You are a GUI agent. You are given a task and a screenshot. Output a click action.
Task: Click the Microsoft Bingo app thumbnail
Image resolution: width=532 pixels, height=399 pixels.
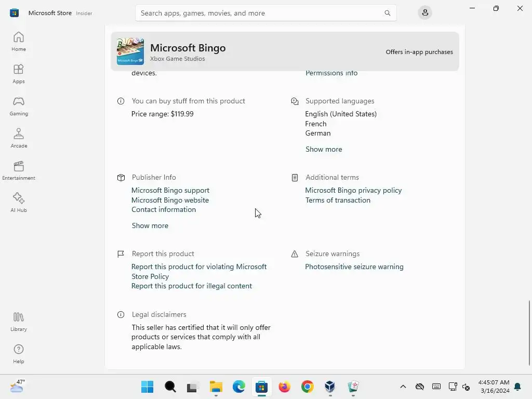[130, 51]
